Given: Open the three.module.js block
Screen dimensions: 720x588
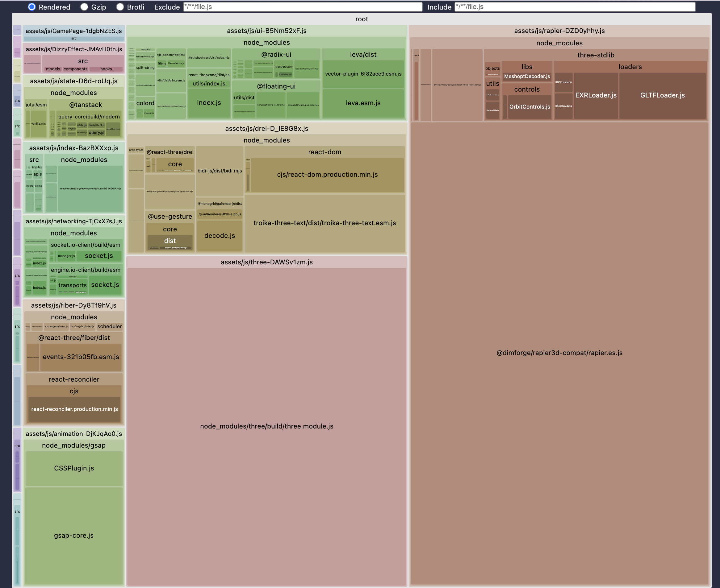Looking at the screenshot, I should click(266, 426).
